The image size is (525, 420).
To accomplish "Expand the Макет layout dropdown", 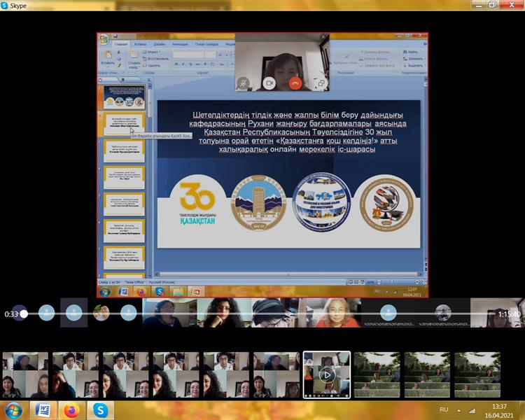I will (x=152, y=52).
